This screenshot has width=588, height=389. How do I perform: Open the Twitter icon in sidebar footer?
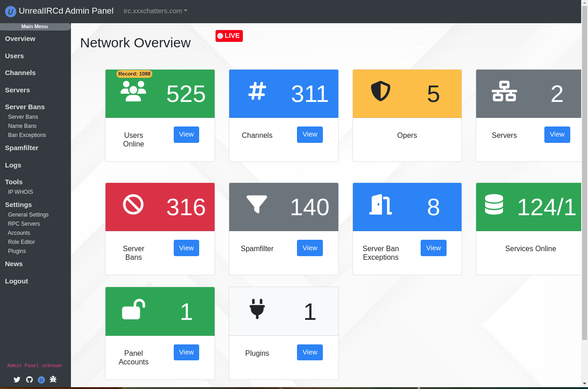click(17, 379)
